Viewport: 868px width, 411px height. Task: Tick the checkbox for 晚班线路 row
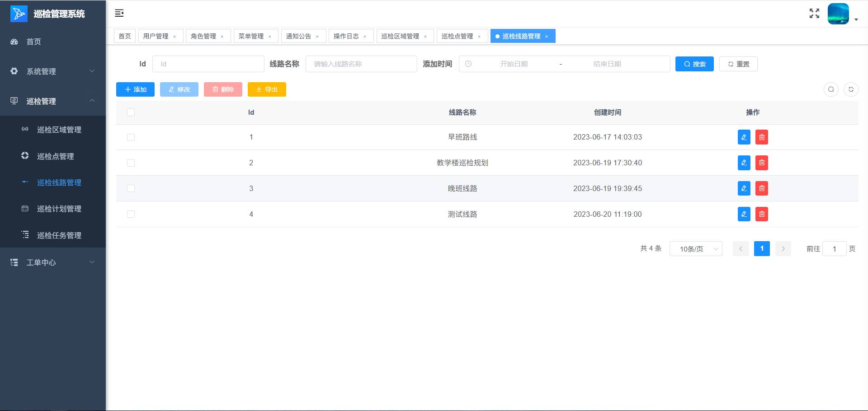tap(131, 188)
